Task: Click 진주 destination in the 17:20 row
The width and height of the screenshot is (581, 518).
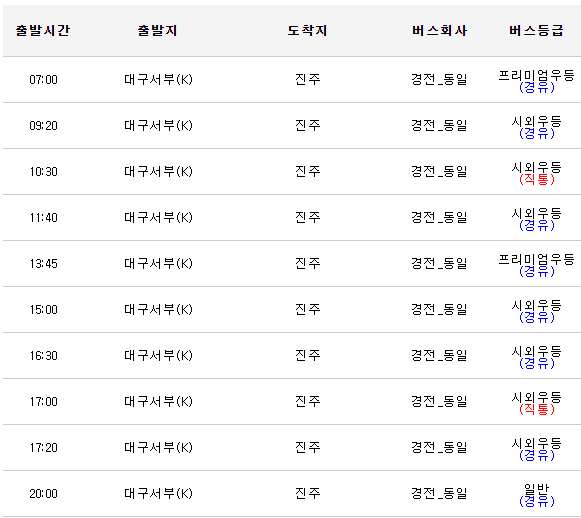Action: (308, 447)
